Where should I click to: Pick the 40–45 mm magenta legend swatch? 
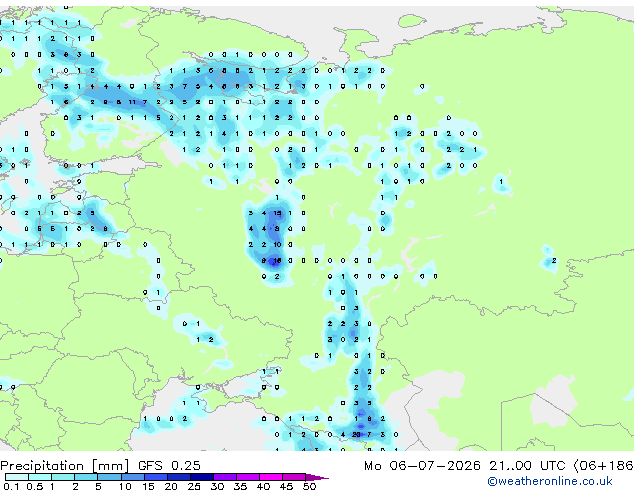(x=271, y=477)
